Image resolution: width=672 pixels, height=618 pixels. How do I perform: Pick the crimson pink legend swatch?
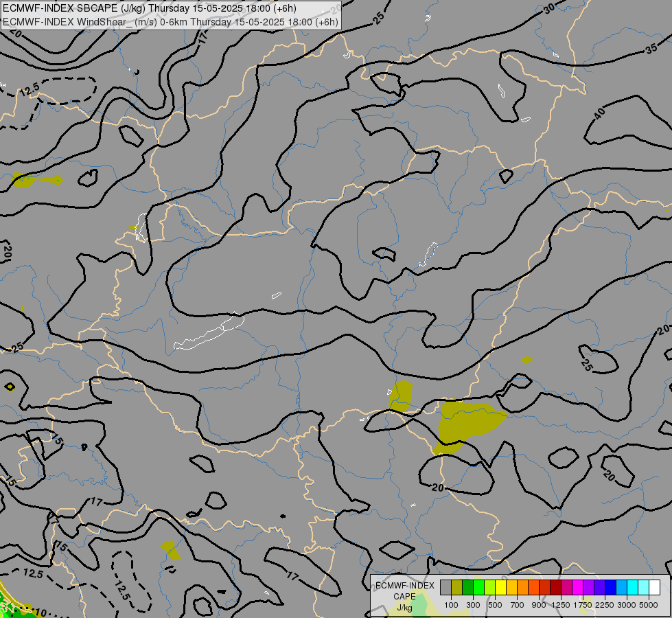[566, 587]
